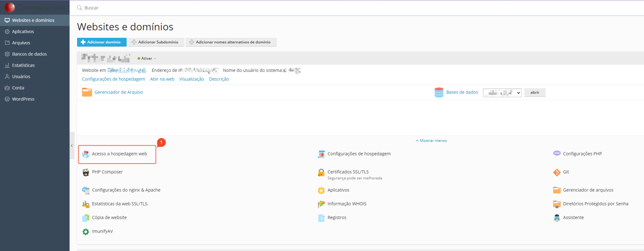Select WordPress from the sidebar menu
Image resolution: width=644 pixels, height=251 pixels.
pyautogui.click(x=23, y=99)
